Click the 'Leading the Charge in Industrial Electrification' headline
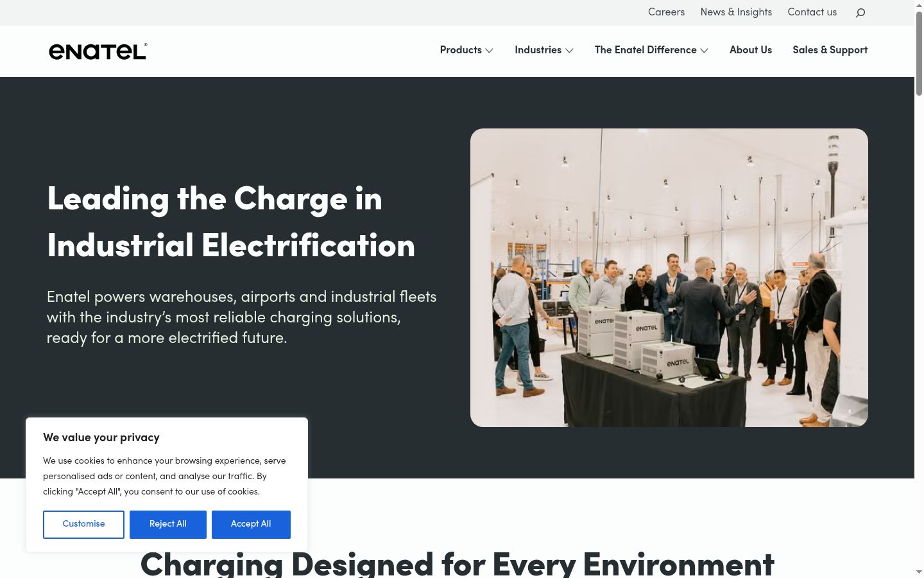 [231, 222]
